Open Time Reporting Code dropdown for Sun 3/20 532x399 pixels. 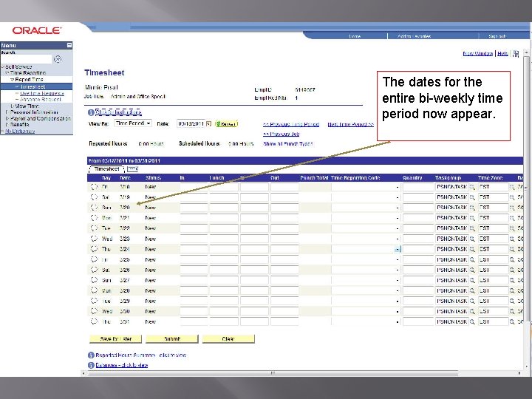point(398,208)
